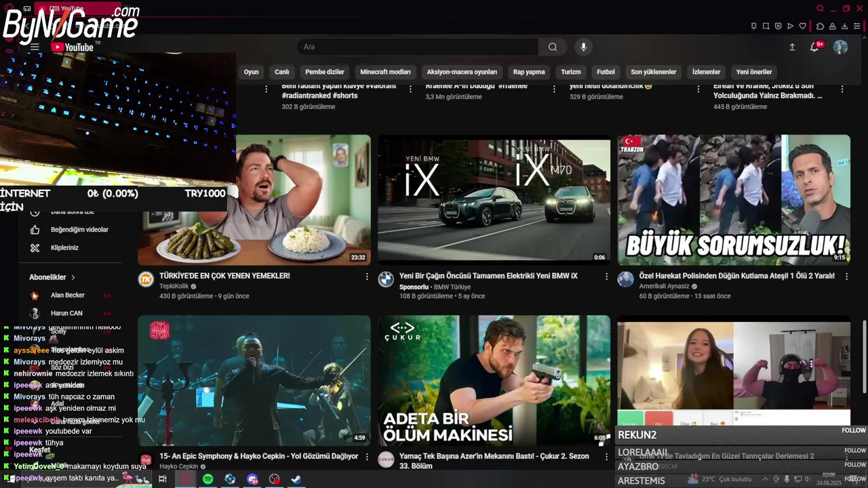The height and width of the screenshot is (488, 868).
Task: Select the Futbol filter chip
Action: point(606,72)
